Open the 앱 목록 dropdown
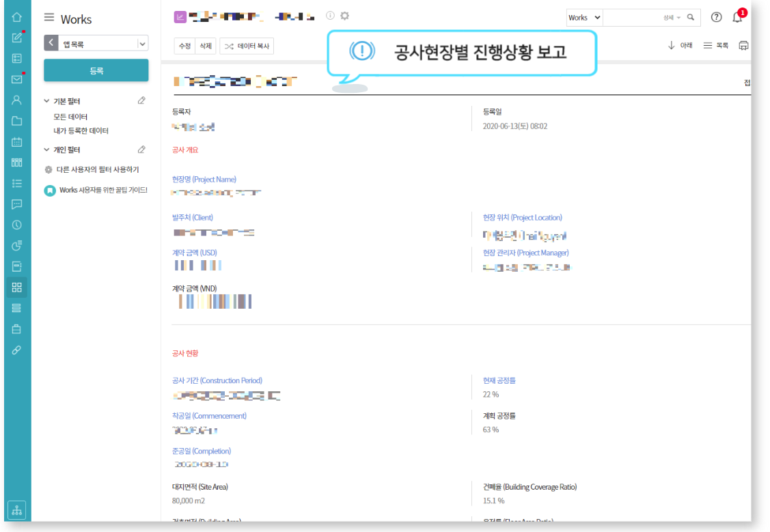770x532 pixels. [142, 44]
